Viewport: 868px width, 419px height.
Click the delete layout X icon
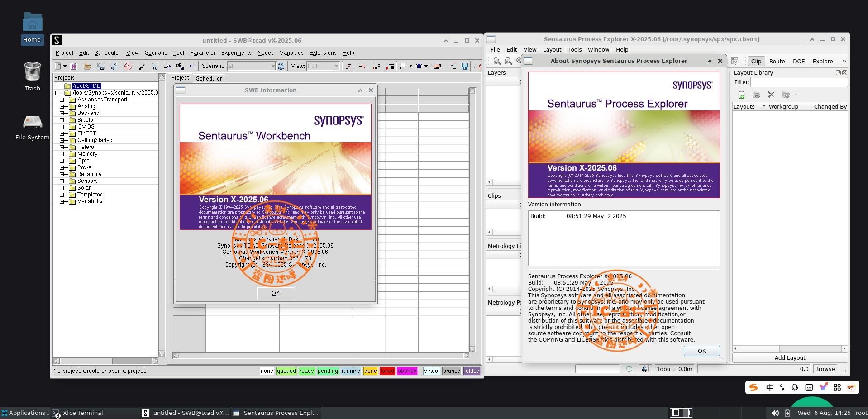[x=771, y=95]
